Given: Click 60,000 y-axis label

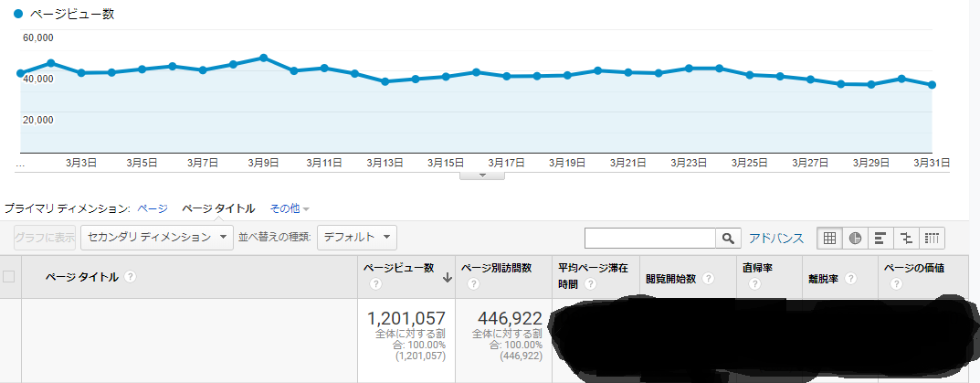Looking at the screenshot, I should [x=38, y=37].
